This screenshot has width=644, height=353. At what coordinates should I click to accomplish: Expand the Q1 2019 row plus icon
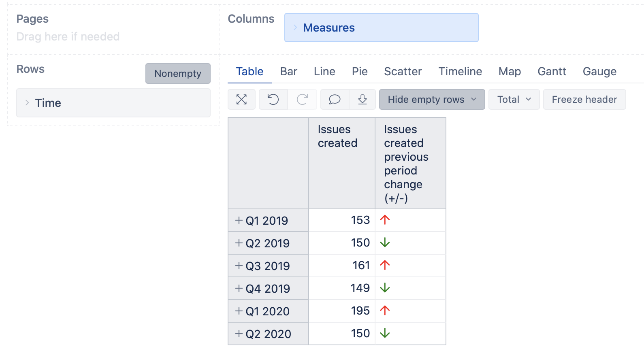coord(239,220)
